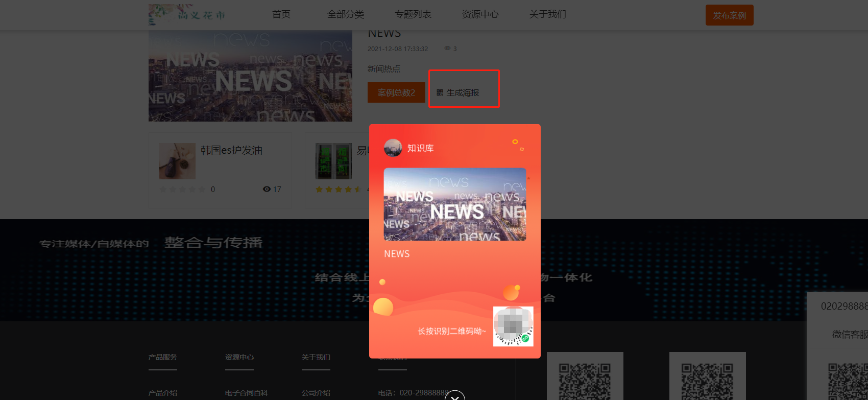Open the 公司介绍 footer link
The height and width of the screenshot is (400, 868).
click(316, 393)
